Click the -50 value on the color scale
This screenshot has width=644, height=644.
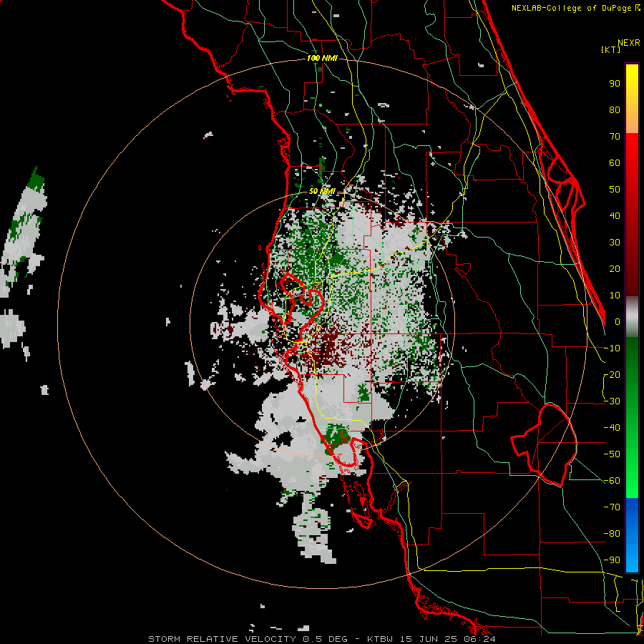[612, 454]
